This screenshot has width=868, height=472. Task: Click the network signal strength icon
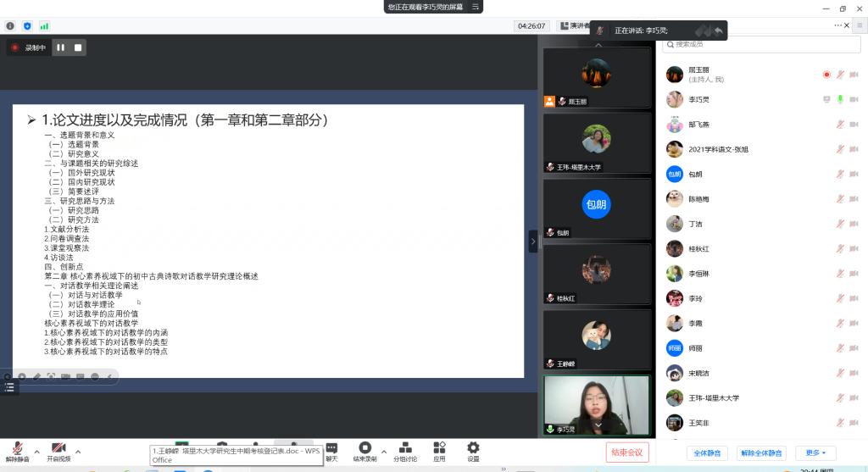[44, 26]
